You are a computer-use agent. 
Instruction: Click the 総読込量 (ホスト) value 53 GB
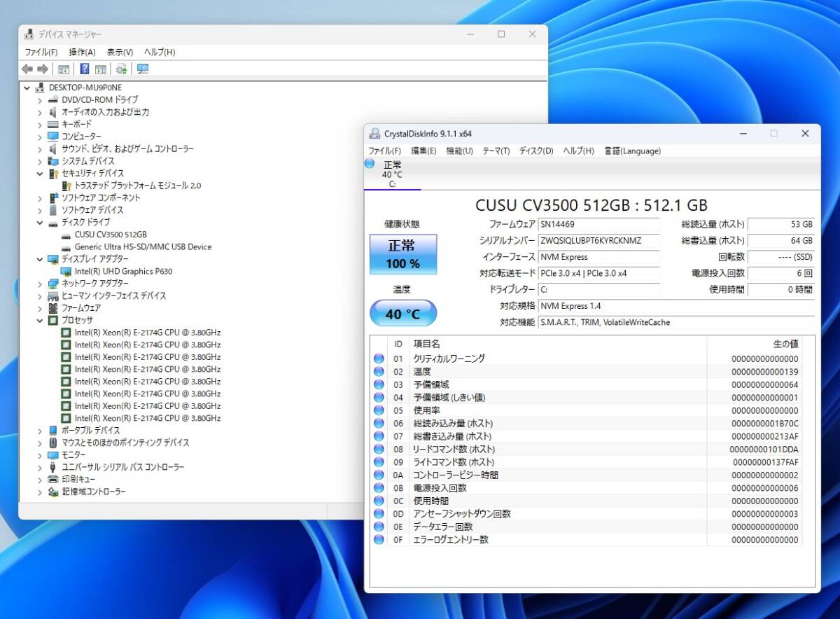coord(781,224)
